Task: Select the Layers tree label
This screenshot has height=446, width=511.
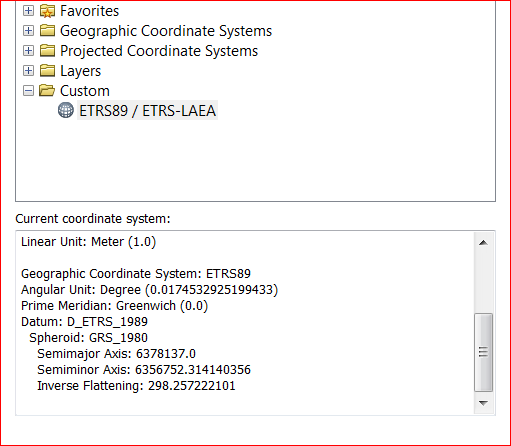Action: [x=80, y=71]
